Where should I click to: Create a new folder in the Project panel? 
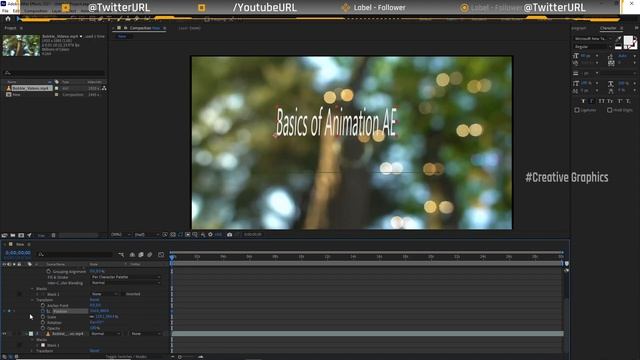click(13, 235)
